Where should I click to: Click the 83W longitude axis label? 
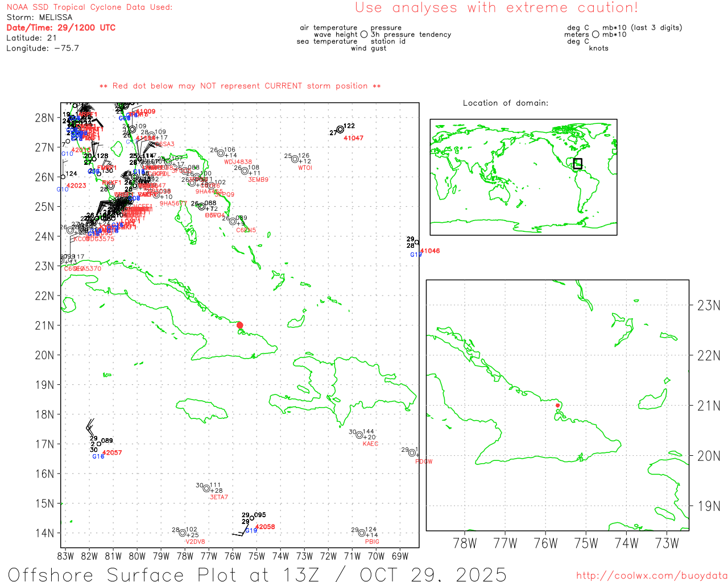click(x=65, y=556)
